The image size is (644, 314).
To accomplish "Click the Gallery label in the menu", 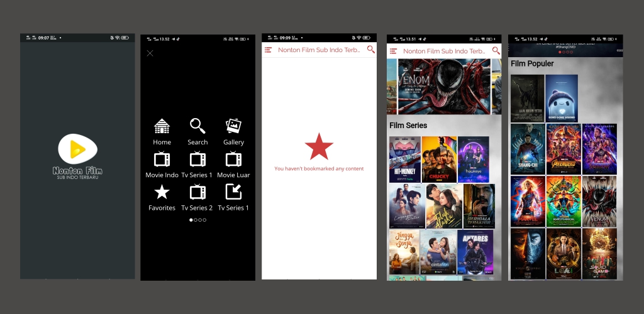I will 234,143.
